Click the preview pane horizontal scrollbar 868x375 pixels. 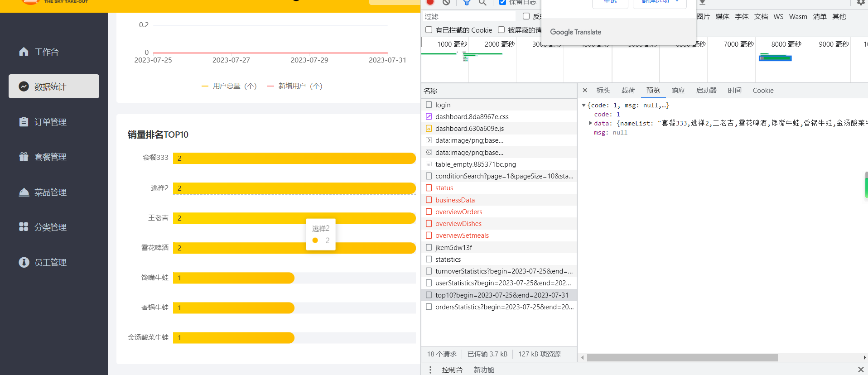682,357
